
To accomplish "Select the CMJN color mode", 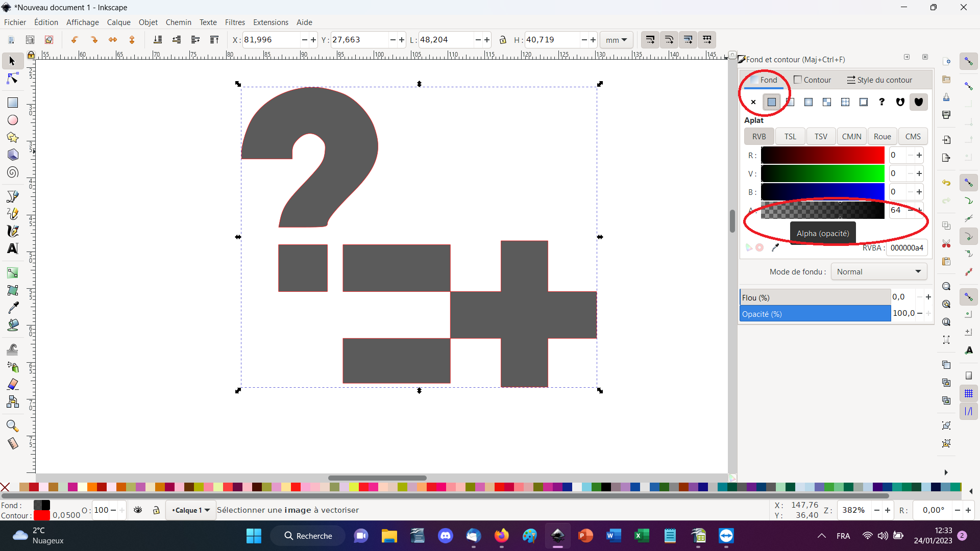I will 851,136.
